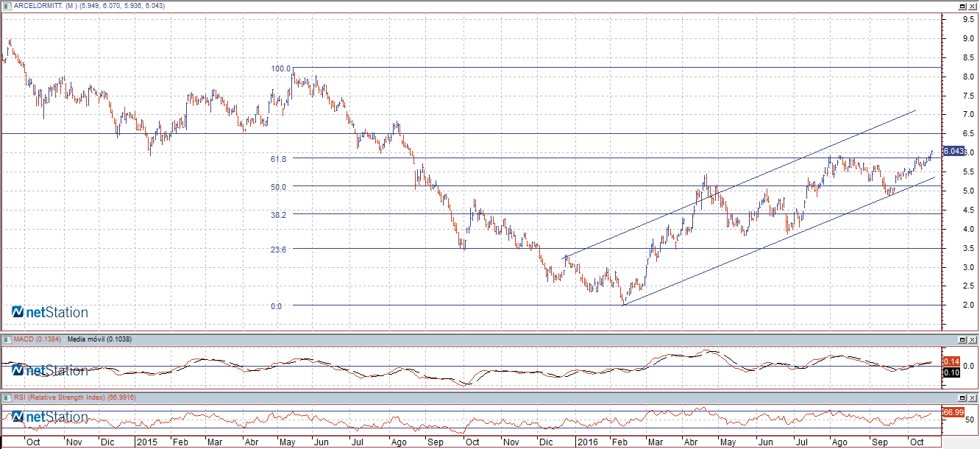980x449 pixels.
Task: Click the MACD panel icon
Action: click(7, 339)
